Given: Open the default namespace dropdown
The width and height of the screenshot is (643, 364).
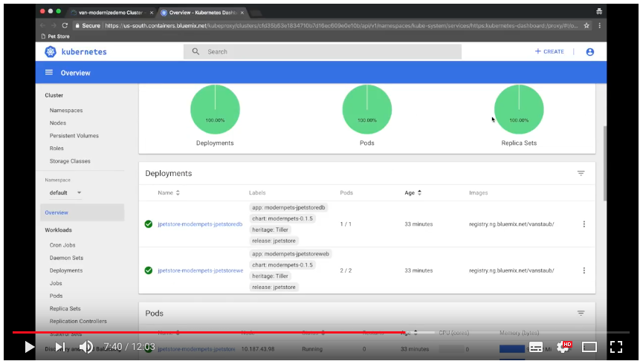Looking at the screenshot, I should pyautogui.click(x=65, y=192).
